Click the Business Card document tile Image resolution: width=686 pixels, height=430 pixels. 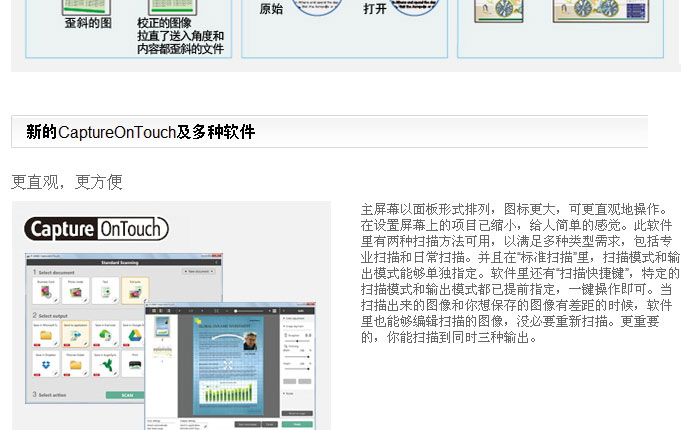pos(46,290)
